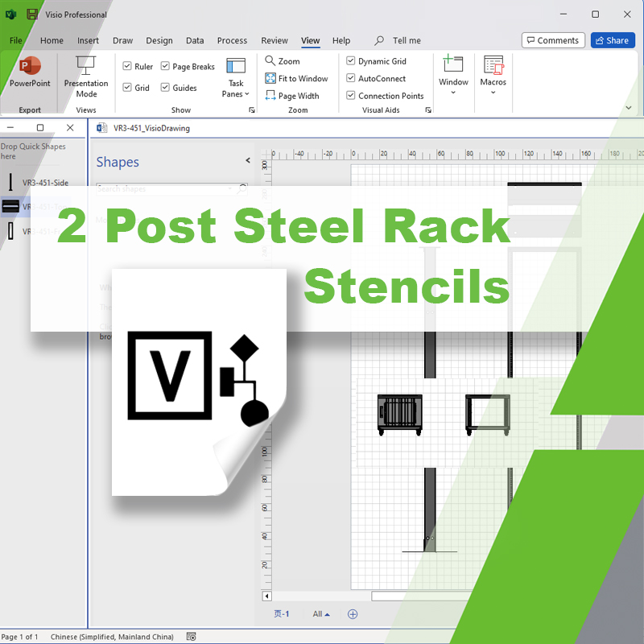The image size is (644, 644).
Task: Select the 页-1 page tab
Action: (x=282, y=613)
